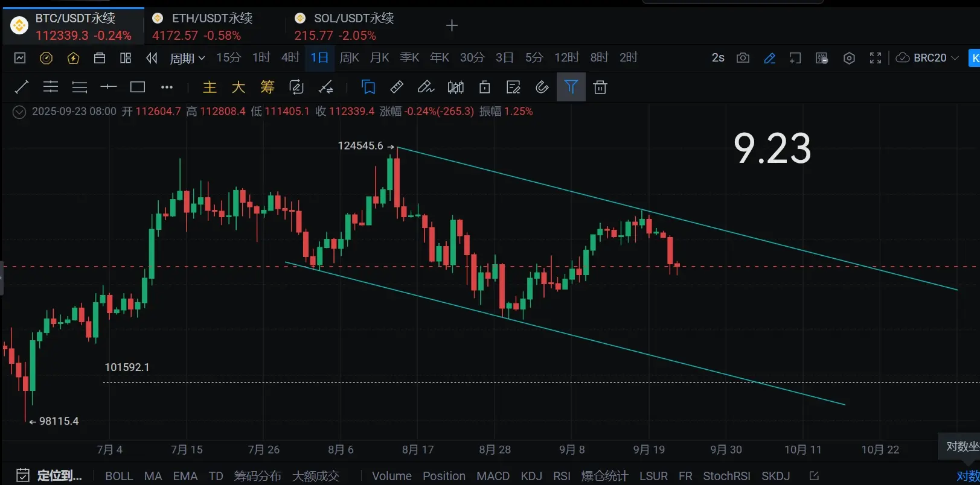Toggle the RSI indicator
980x485 pixels.
click(x=562, y=476)
